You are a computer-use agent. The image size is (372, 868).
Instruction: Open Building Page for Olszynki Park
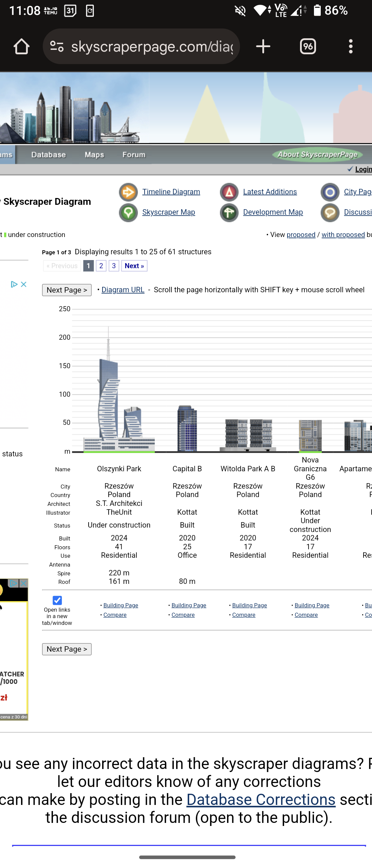[120, 605]
